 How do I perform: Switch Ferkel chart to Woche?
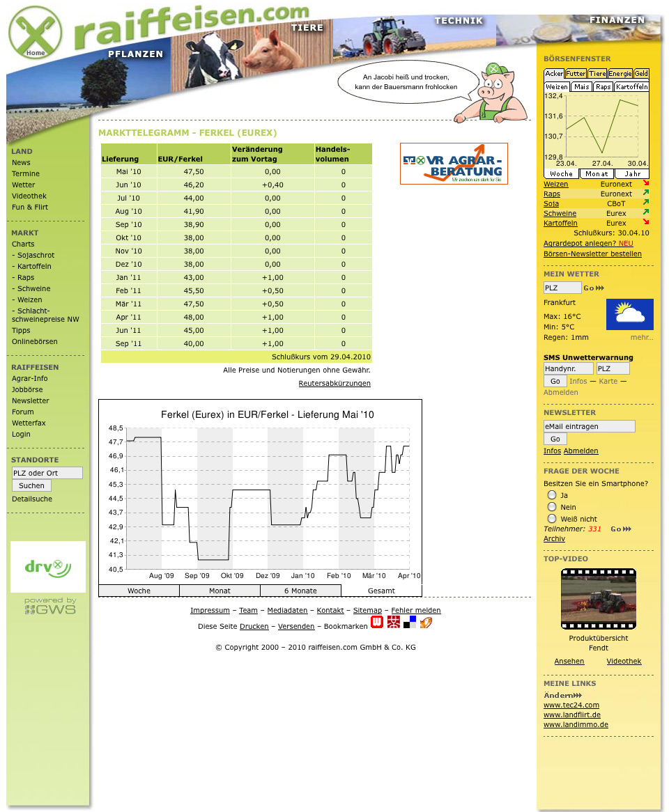tap(139, 591)
